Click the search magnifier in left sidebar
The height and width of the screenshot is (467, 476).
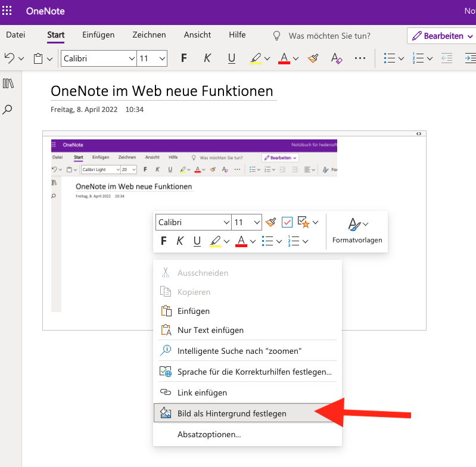coord(7,110)
